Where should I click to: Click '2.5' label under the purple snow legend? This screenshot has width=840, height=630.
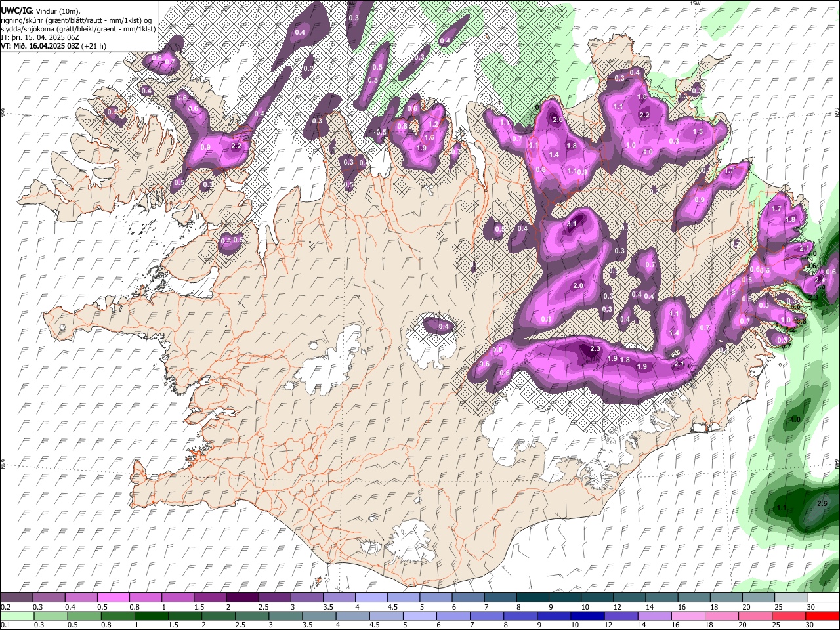click(x=263, y=607)
